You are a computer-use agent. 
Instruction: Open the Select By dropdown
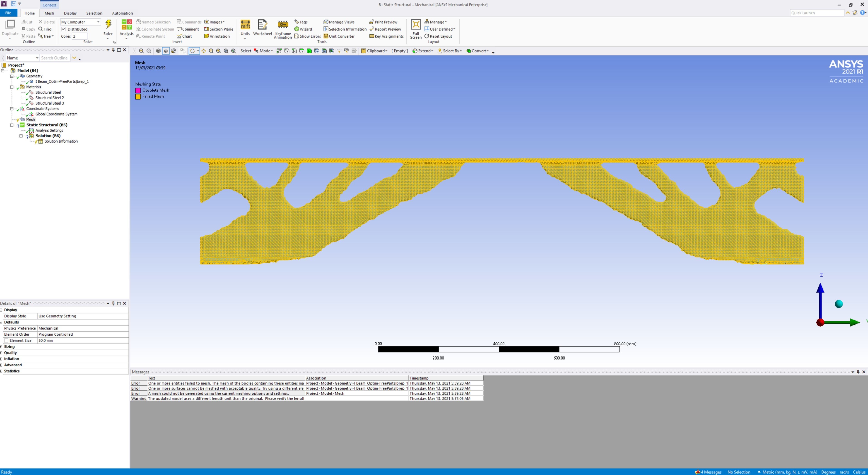[449, 51]
